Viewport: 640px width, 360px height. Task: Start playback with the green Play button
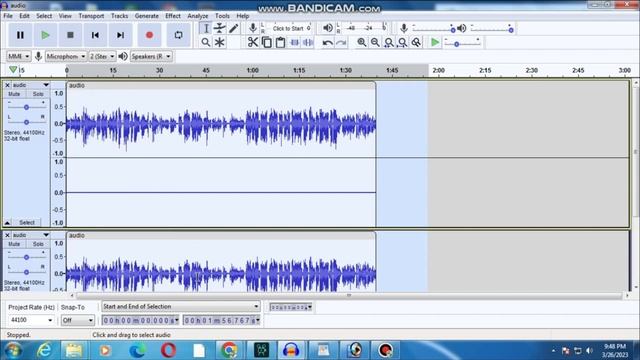(x=45, y=35)
